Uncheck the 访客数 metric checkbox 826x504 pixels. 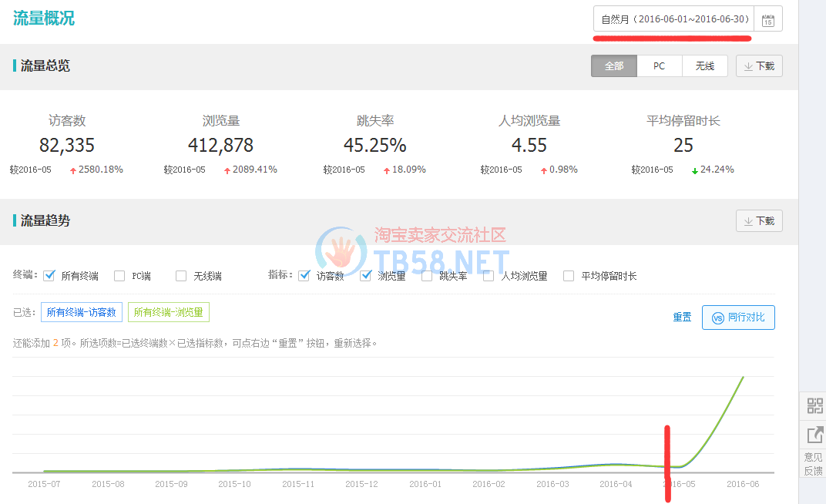pos(304,276)
